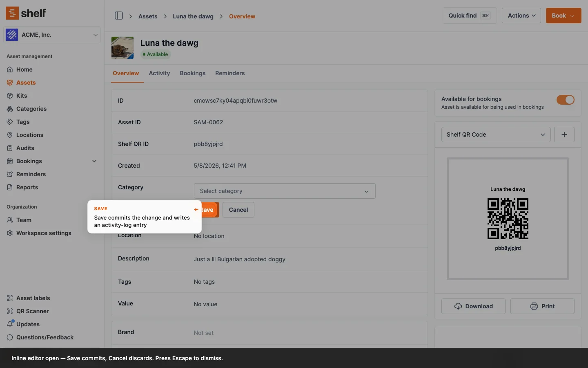This screenshot has height=368, width=588.
Task: Switch to the Activity tab
Action: (159, 73)
